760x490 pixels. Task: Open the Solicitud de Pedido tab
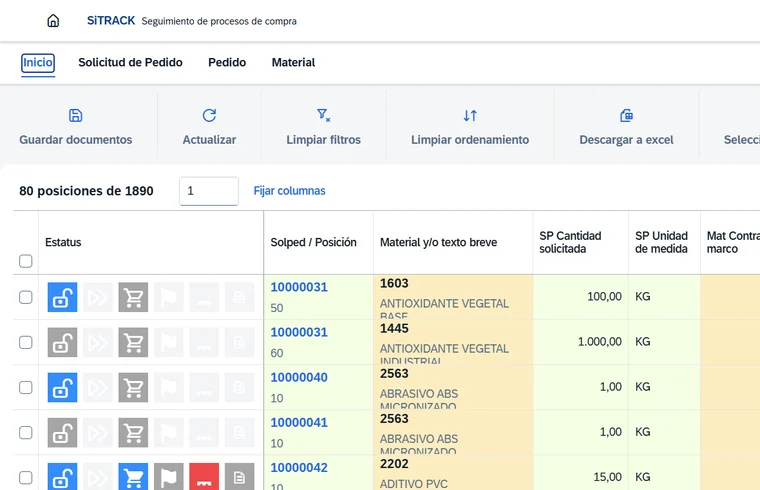pos(130,63)
